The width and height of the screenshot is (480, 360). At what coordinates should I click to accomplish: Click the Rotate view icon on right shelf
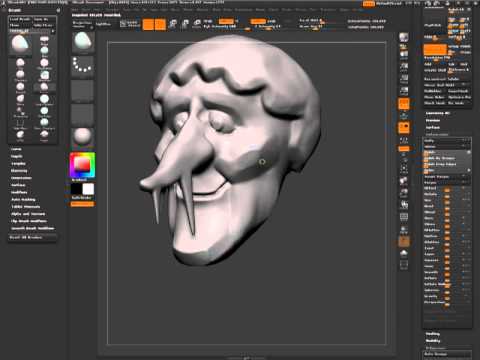pos(404,204)
